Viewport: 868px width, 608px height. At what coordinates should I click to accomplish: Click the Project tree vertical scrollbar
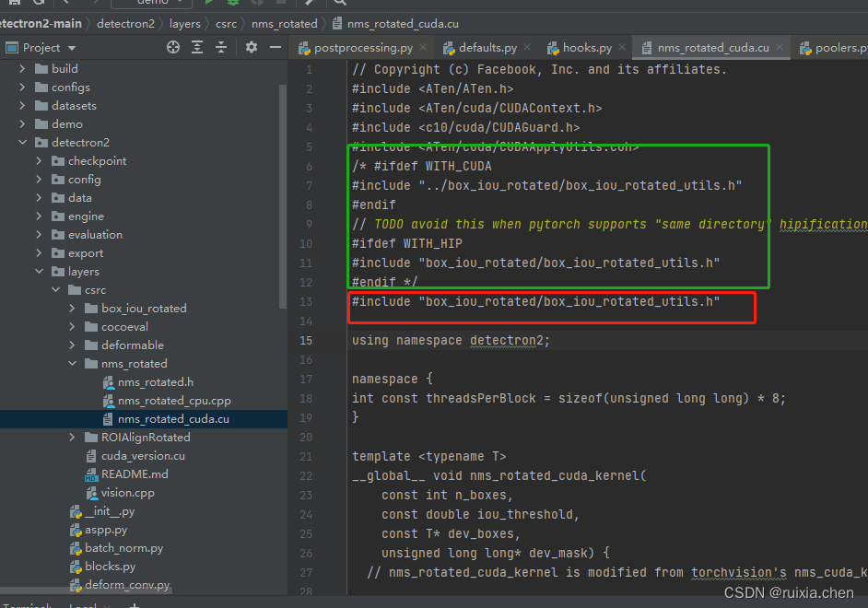[284, 196]
